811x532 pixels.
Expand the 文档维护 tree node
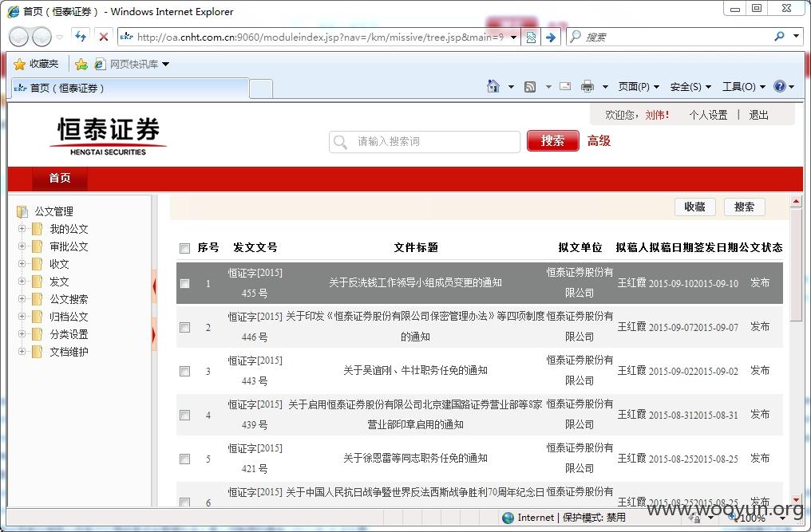click(x=22, y=352)
